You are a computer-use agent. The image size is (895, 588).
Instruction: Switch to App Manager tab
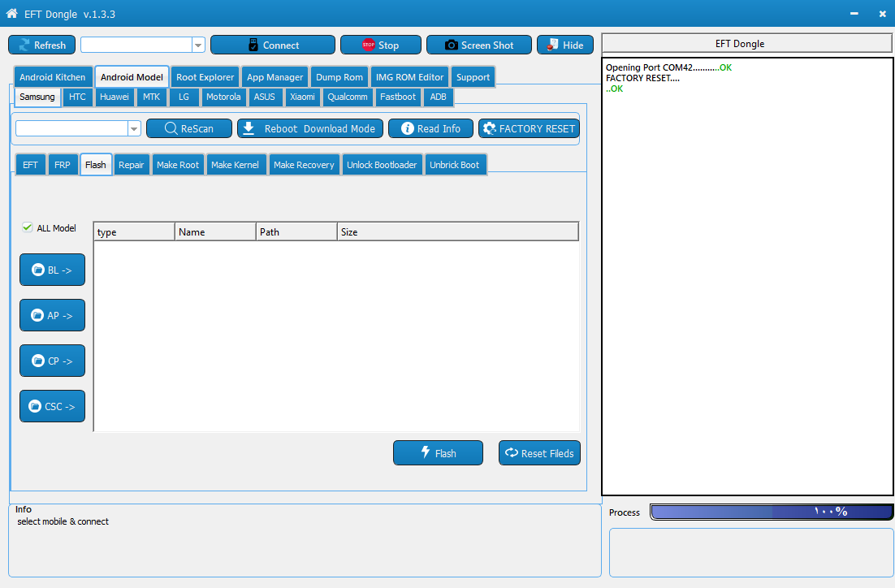pyautogui.click(x=275, y=77)
